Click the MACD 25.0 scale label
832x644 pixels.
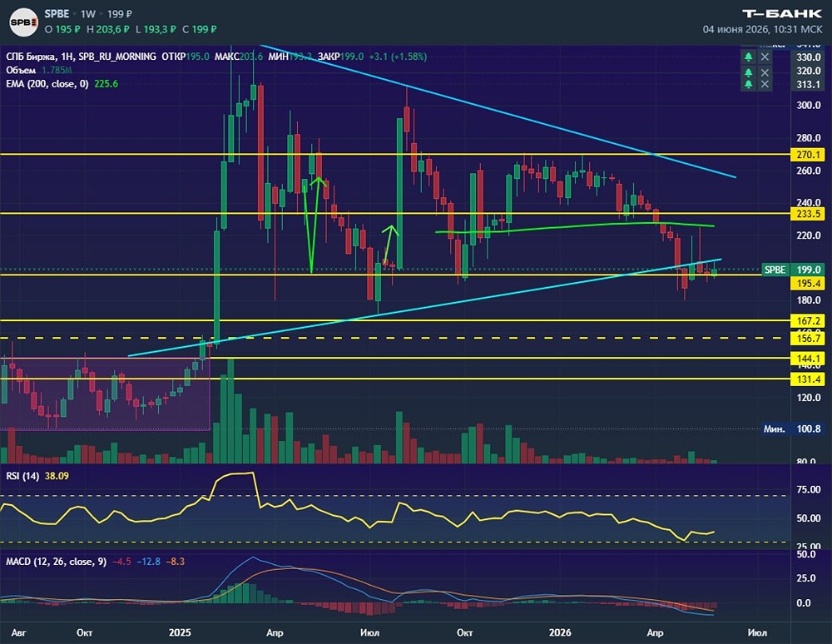806,578
